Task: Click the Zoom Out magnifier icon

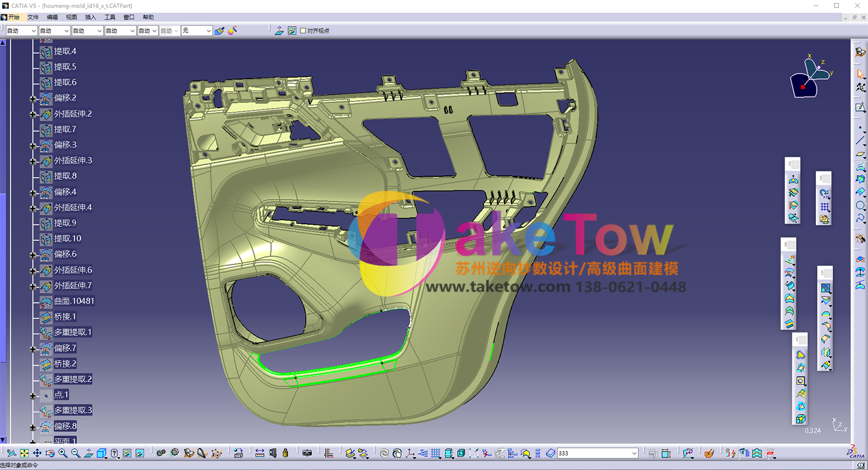Action: [x=75, y=453]
